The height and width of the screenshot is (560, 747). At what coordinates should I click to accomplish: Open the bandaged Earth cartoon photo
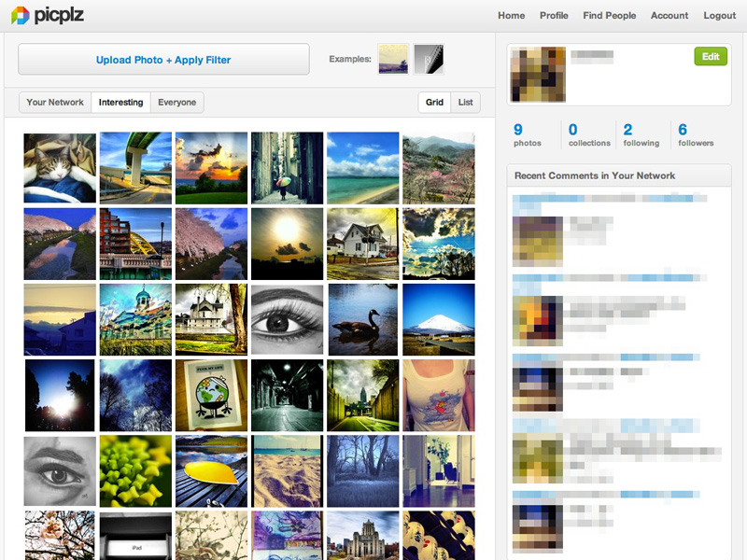tap(211, 395)
